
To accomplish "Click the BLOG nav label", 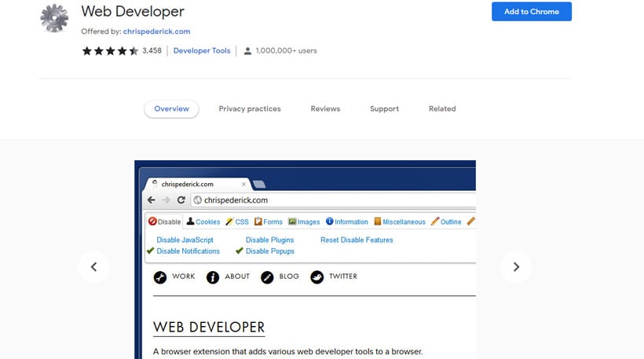I will tap(289, 277).
